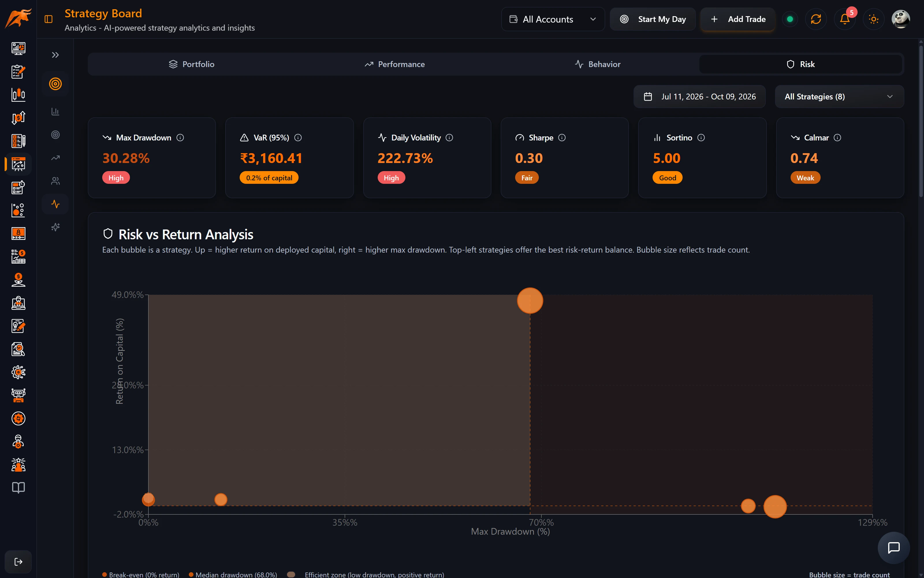Open the date range picker Jul 11 - Oct 09
Viewport: 924px width, 578px height.
click(699, 97)
